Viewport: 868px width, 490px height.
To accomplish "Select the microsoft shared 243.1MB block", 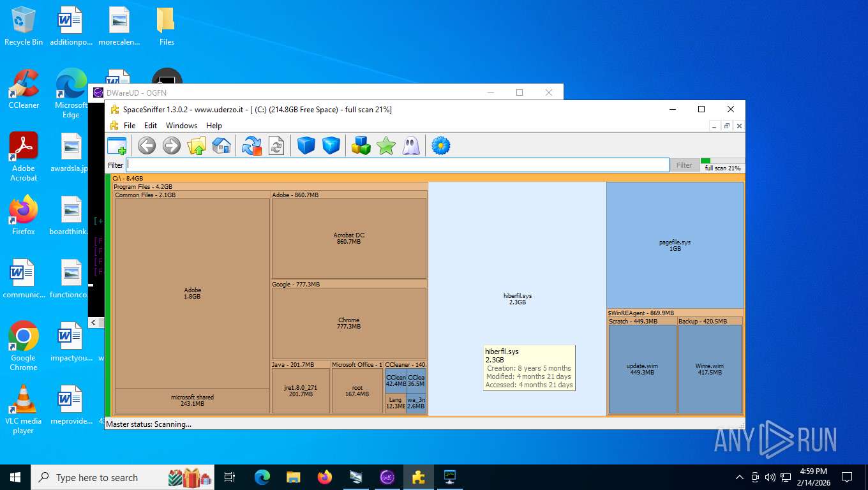I will [192, 401].
